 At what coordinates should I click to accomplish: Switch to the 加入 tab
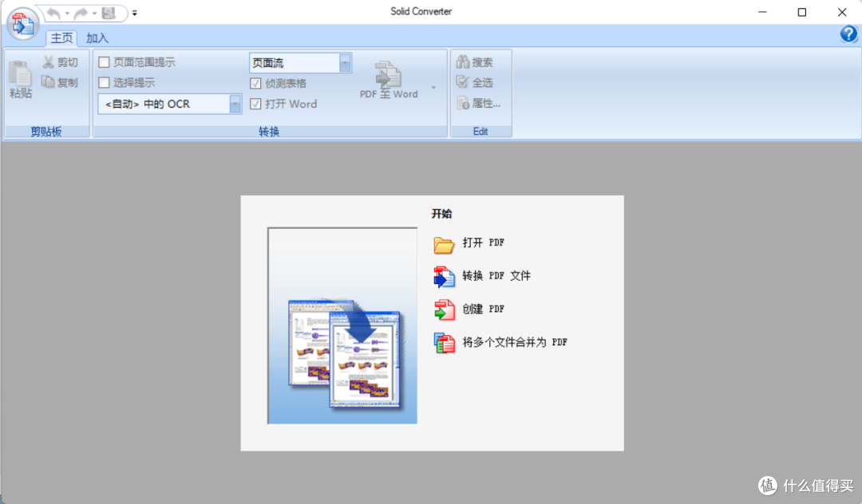(97, 38)
